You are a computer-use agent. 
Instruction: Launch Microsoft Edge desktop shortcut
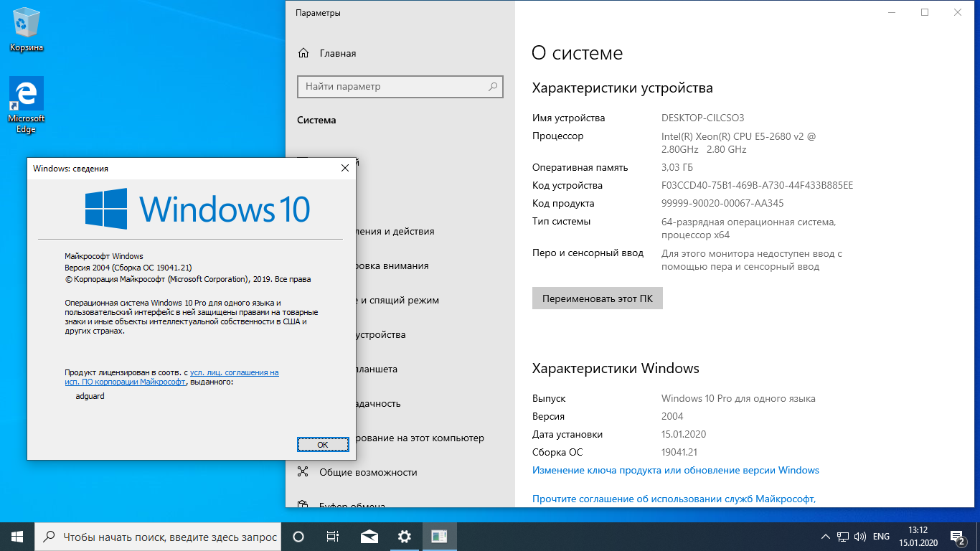pyautogui.click(x=27, y=105)
